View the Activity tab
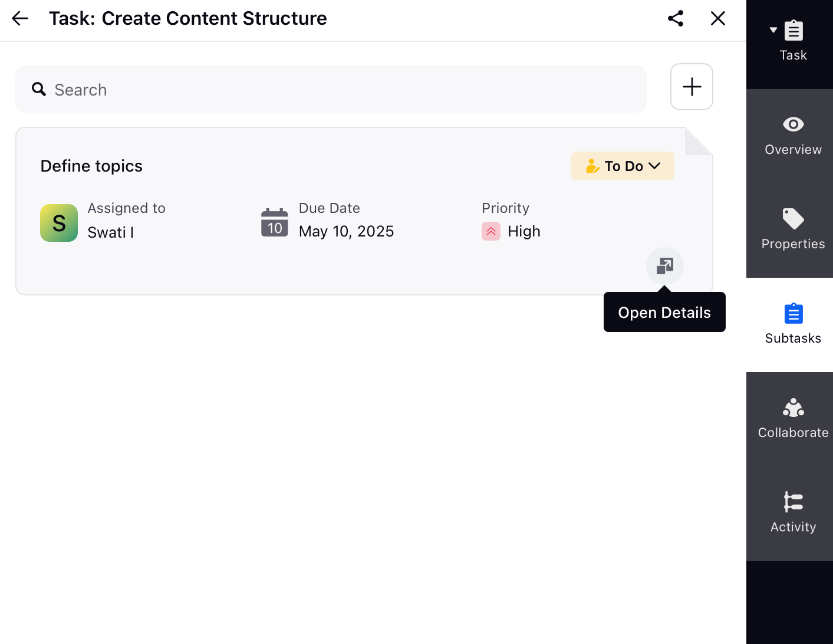The width and height of the screenshot is (833, 644). pyautogui.click(x=793, y=514)
